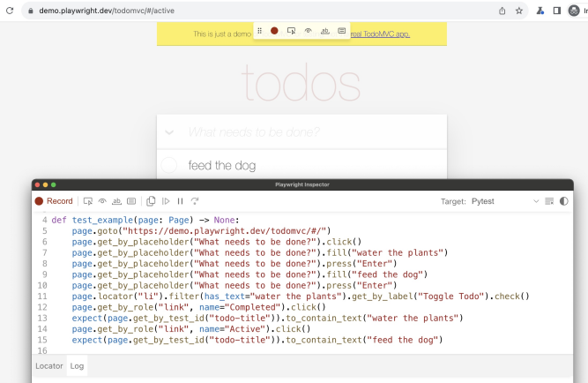Bookmark the page with the star icon
The height and width of the screenshot is (383, 588).
click(x=519, y=11)
